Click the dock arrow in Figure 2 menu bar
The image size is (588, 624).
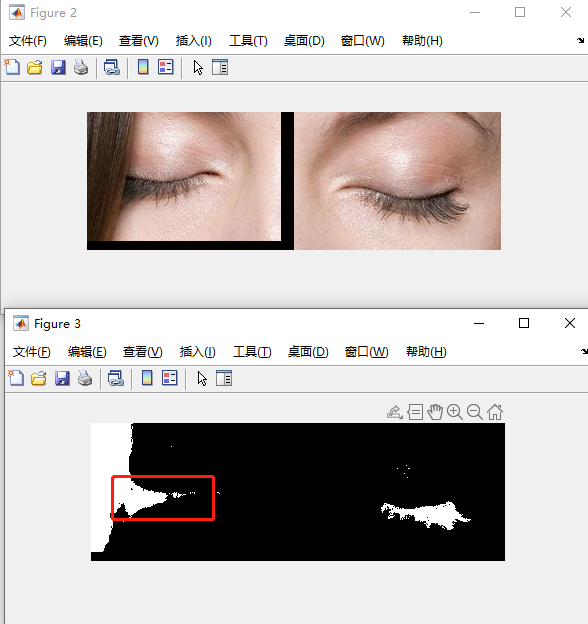(x=581, y=40)
